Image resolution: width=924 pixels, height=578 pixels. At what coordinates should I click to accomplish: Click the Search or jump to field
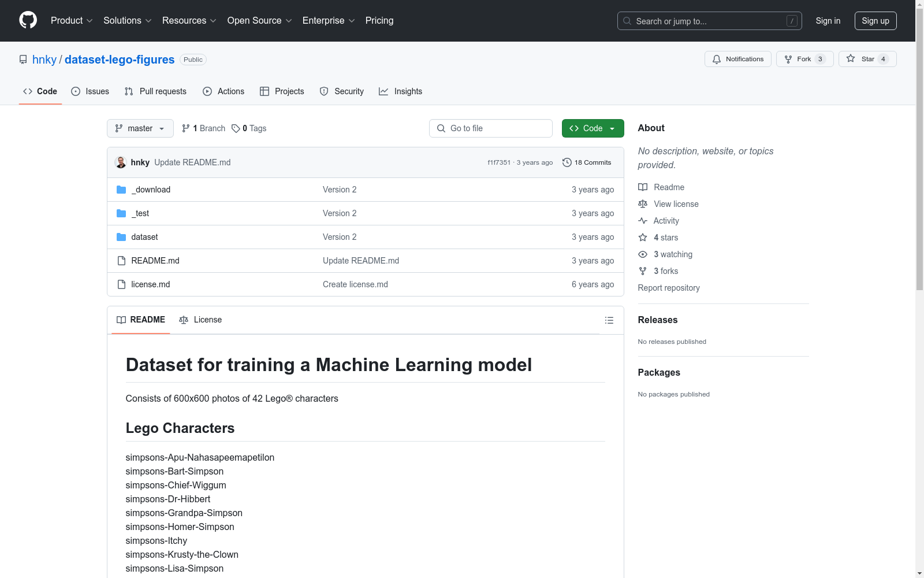710,21
